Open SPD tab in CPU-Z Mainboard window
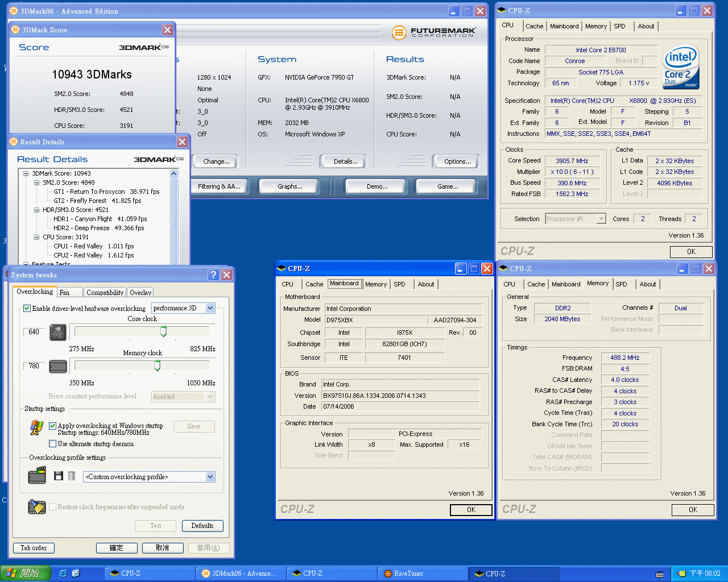728x582 pixels. pos(399,284)
